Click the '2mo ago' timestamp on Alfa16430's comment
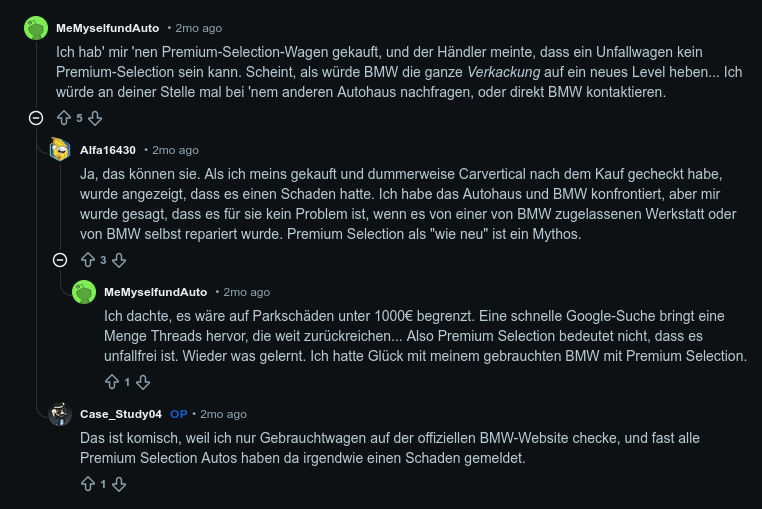 (175, 150)
